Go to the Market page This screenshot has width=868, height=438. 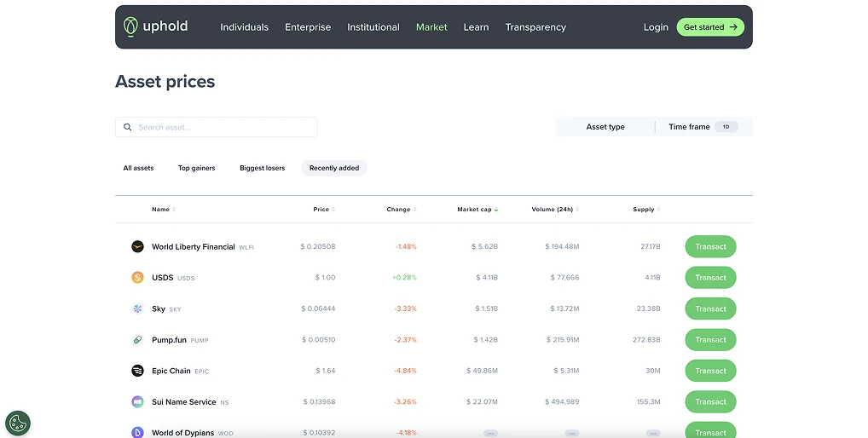coord(431,27)
